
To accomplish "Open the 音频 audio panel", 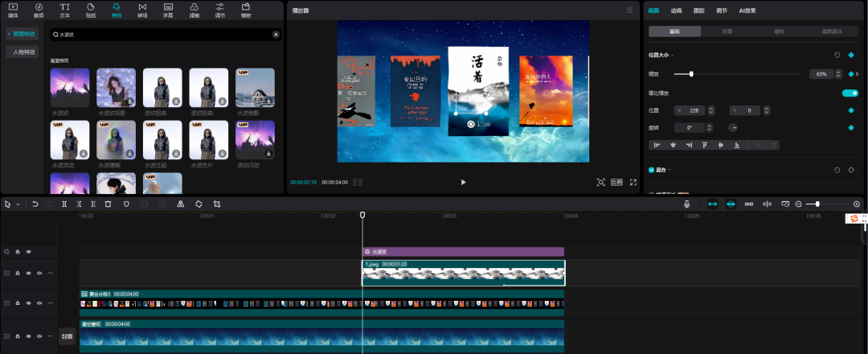I will pyautogui.click(x=39, y=10).
